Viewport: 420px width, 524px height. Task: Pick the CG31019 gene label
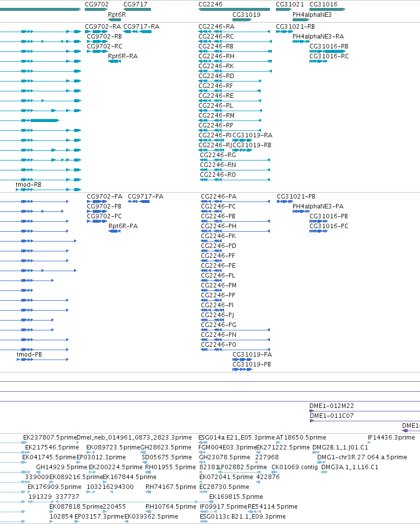pos(246,15)
